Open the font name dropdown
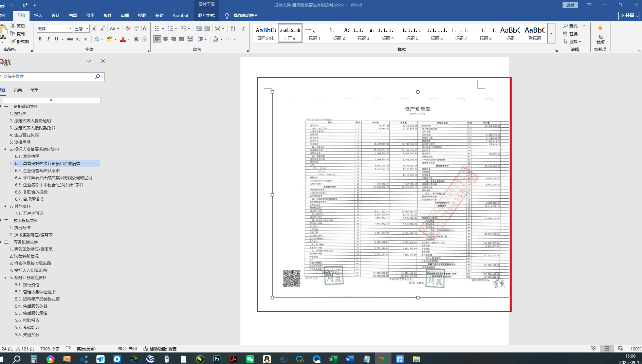The height and width of the screenshot is (364, 642). (x=70, y=29)
